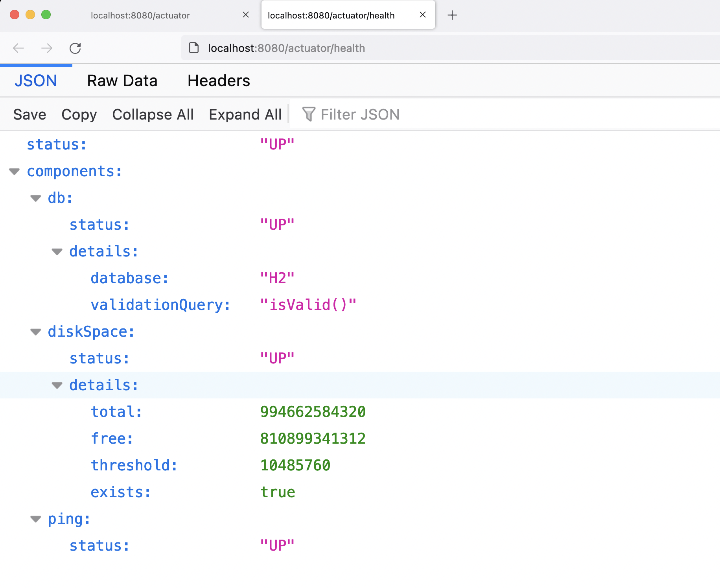This screenshot has width=720, height=588.
Task: Collapse the details under db
Action: pyautogui.click(x=57, y=252)
